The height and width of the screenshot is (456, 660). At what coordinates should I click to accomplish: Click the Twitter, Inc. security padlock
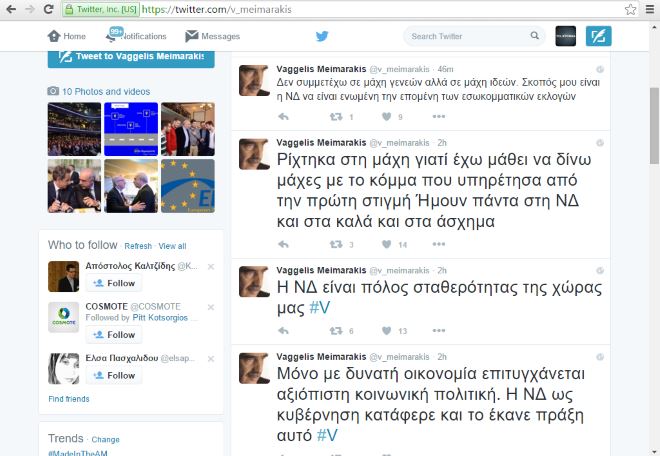click(x=69, y=9)
